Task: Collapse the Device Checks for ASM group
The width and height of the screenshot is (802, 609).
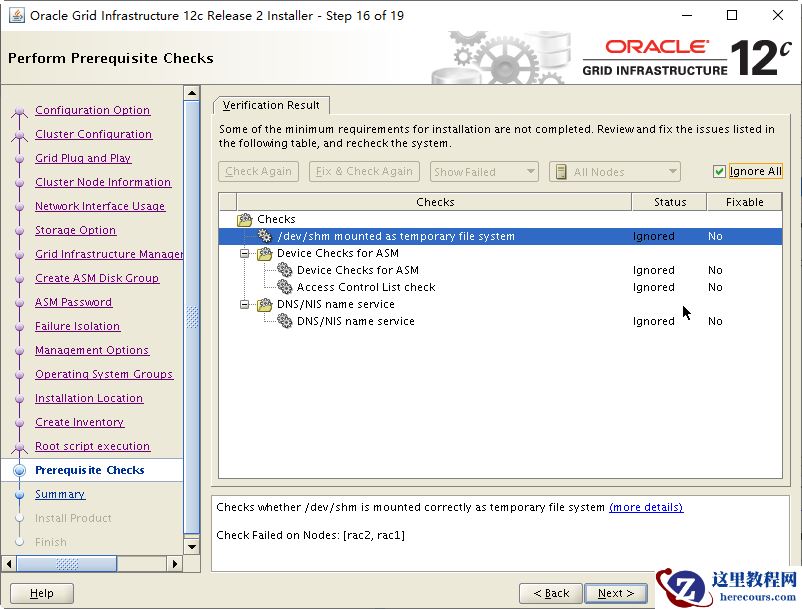Action: (x=244, y=253)
